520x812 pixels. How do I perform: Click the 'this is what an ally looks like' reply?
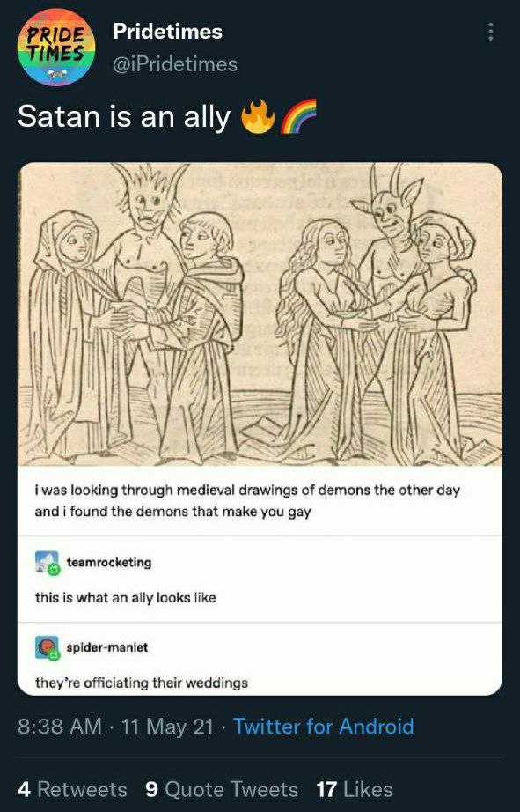[125, 598]
